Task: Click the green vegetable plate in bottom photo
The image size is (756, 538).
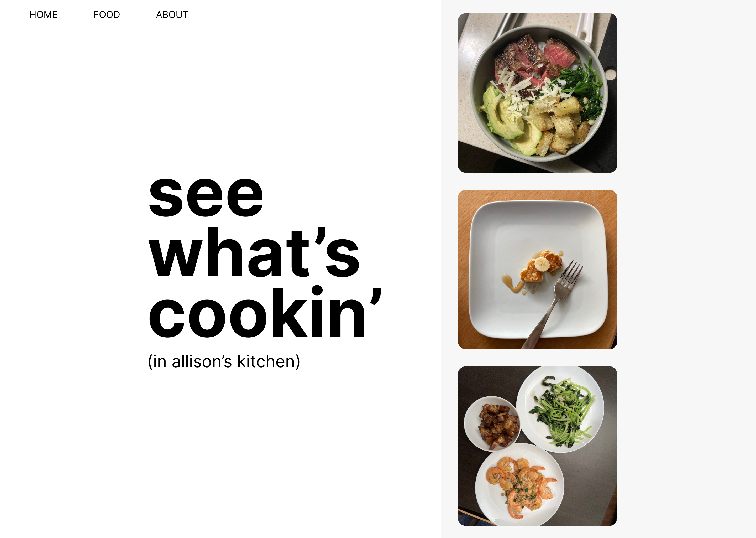Action: [x=560, y=410]
